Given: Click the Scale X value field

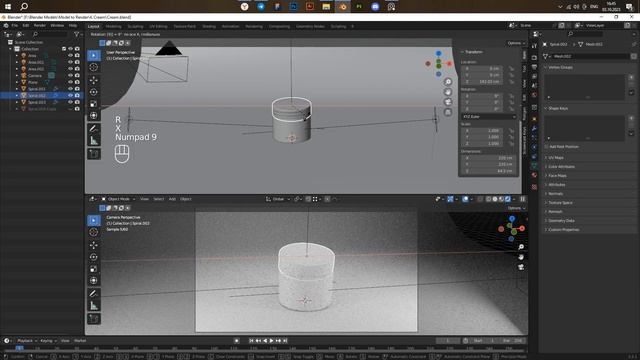Looking at the screenshot, I should 482,131.
